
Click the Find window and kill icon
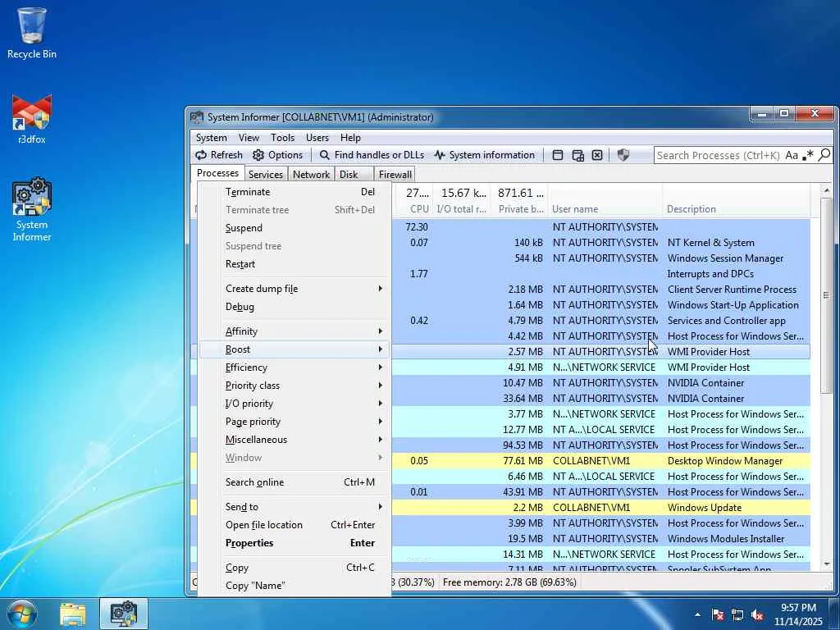tap(597, 155)
